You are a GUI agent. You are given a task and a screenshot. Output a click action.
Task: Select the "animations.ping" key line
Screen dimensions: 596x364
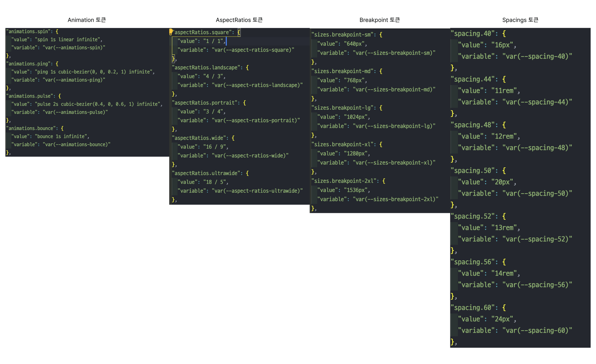(x=32, y=64)
